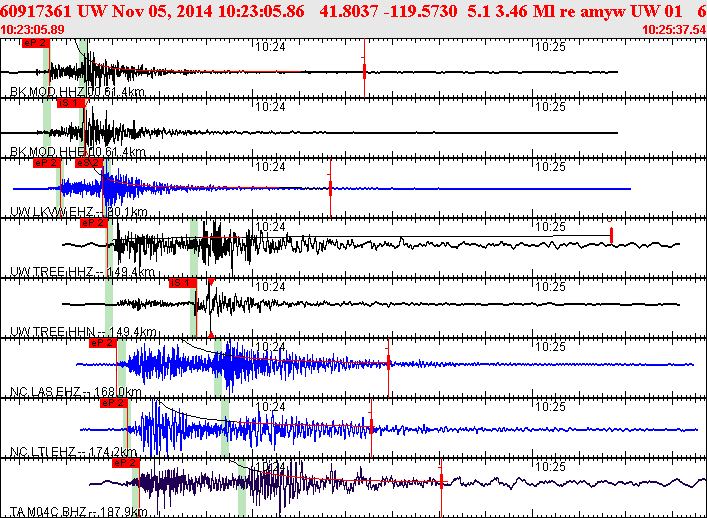Image resolution: width=707 pixels, height=518 pixels.
Task: Select the station label NC LTI EHZ 174.2km
Action: [x=73, y=452]
